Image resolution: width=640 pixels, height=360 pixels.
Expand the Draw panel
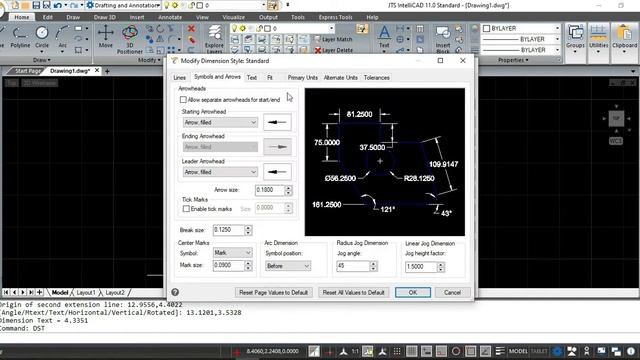point(41,60)
